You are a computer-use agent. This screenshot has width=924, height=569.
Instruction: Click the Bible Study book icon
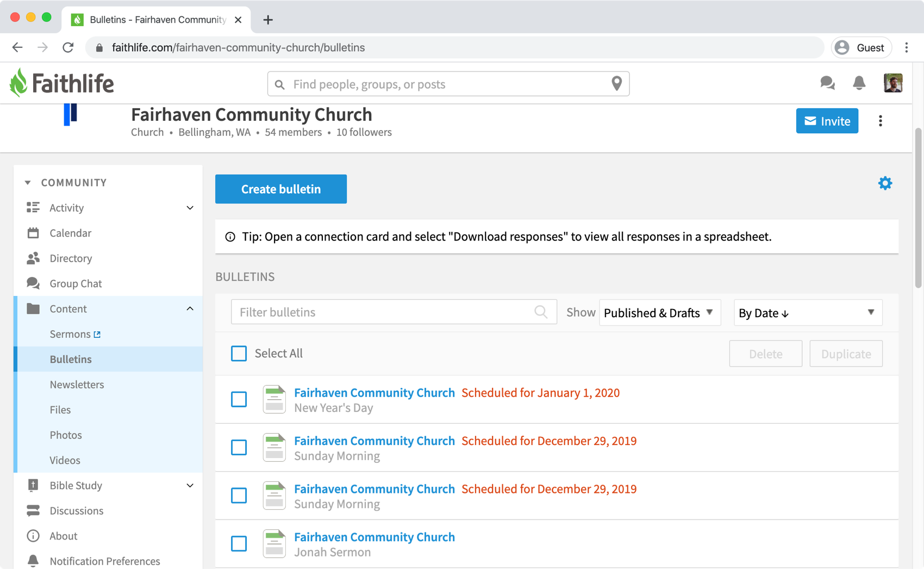click(33, 485)
